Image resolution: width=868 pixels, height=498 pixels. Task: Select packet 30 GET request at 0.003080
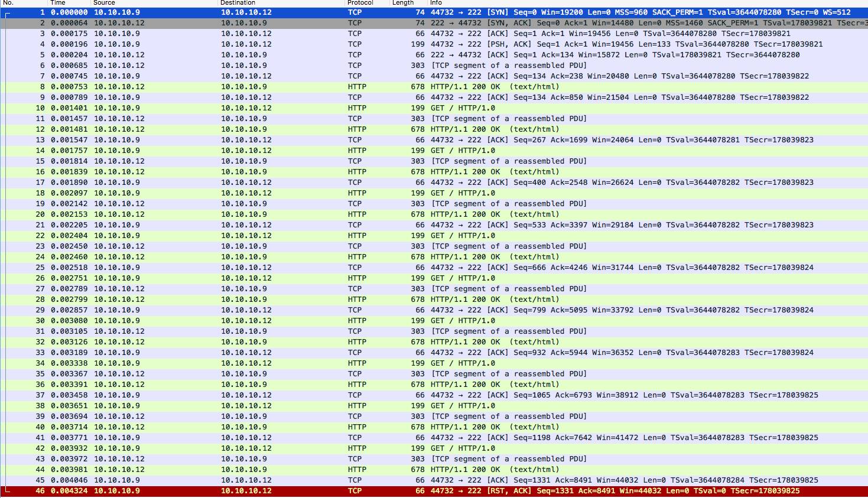click(434, 321)
